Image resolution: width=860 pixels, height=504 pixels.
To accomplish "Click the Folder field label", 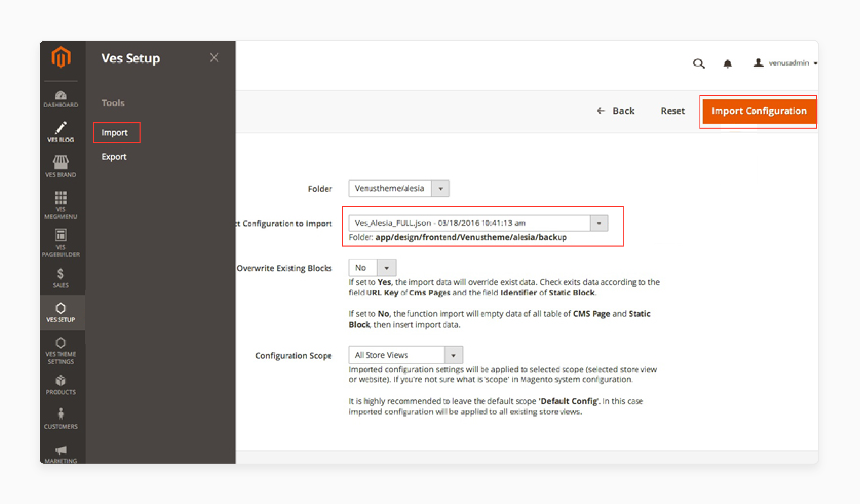I will pyautogui.click(x=320, y=189).
